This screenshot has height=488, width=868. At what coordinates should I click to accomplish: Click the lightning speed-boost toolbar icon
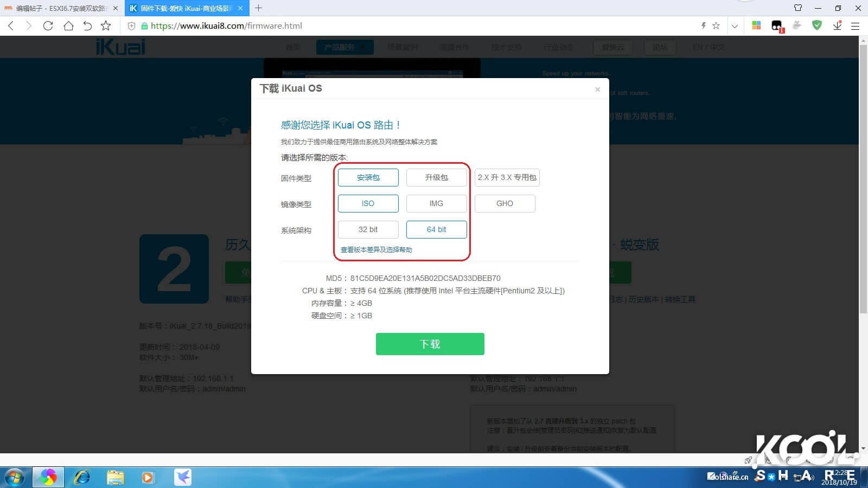[703, 25]
